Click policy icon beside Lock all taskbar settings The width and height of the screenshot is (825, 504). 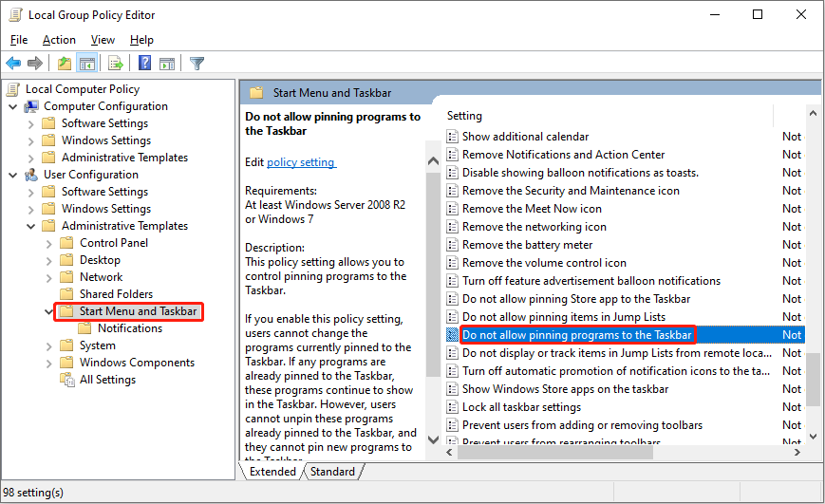(452, 407)
